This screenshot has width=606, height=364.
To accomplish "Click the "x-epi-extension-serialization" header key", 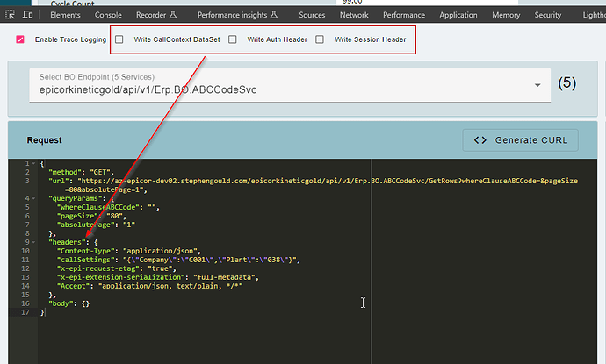I will pos(121,277).
